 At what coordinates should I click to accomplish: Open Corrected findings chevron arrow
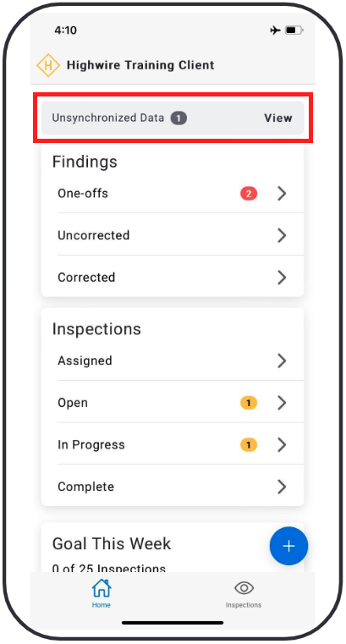pos(282,278)
